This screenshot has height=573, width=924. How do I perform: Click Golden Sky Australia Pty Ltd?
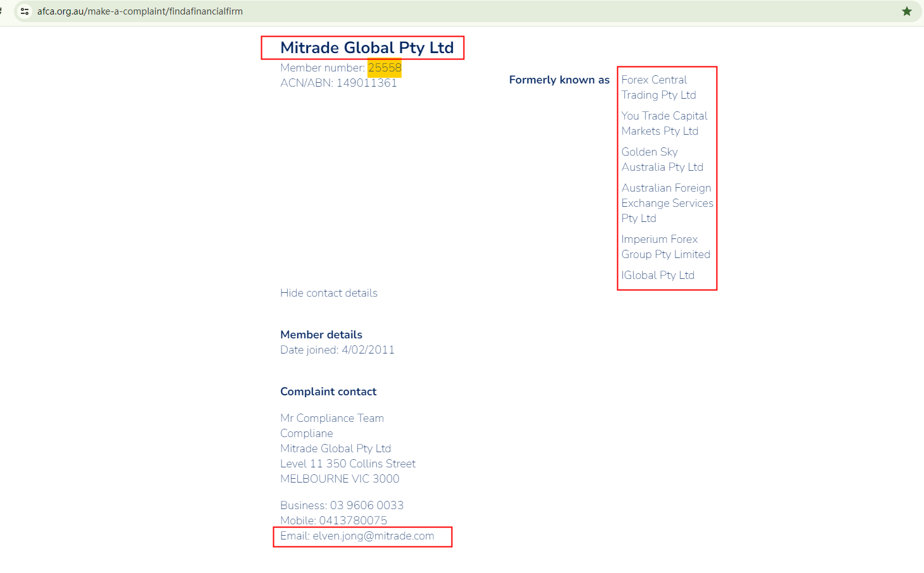(x=662, y=159)
